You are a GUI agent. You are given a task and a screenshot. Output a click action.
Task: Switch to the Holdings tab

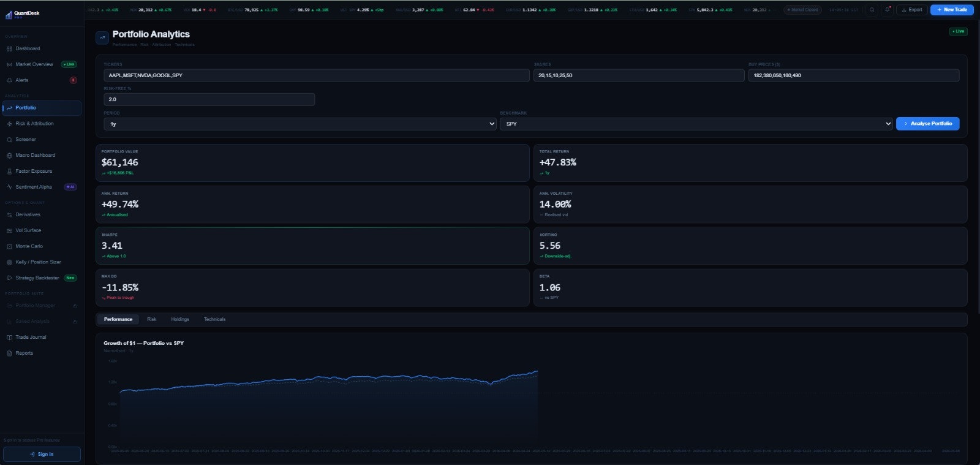point(180,319)
